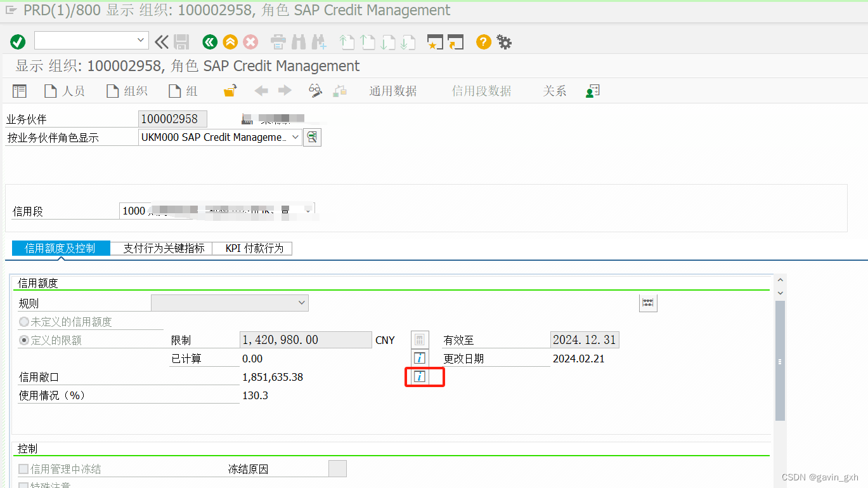868x488 pixels.
Task: Click the 冻结原因 input box
Action: [x=337, y=469]
